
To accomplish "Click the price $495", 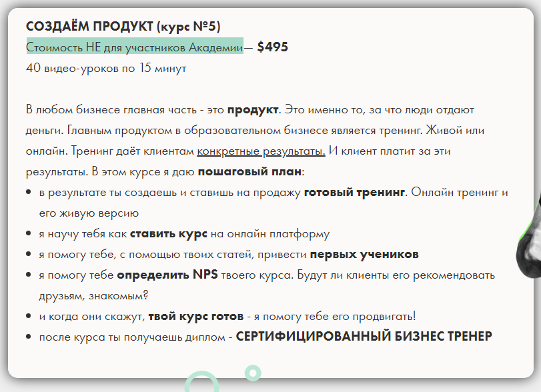I will coord(273,47).
